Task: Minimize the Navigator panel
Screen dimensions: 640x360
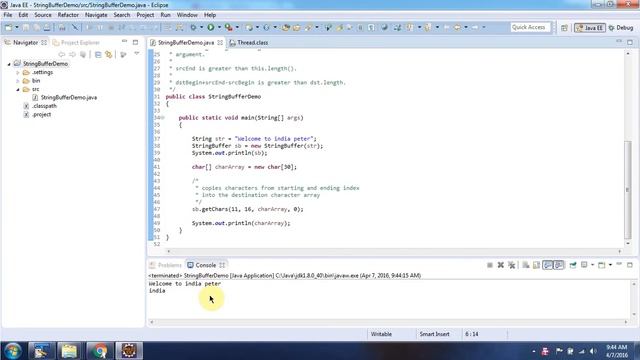Action: pos(124,42)
